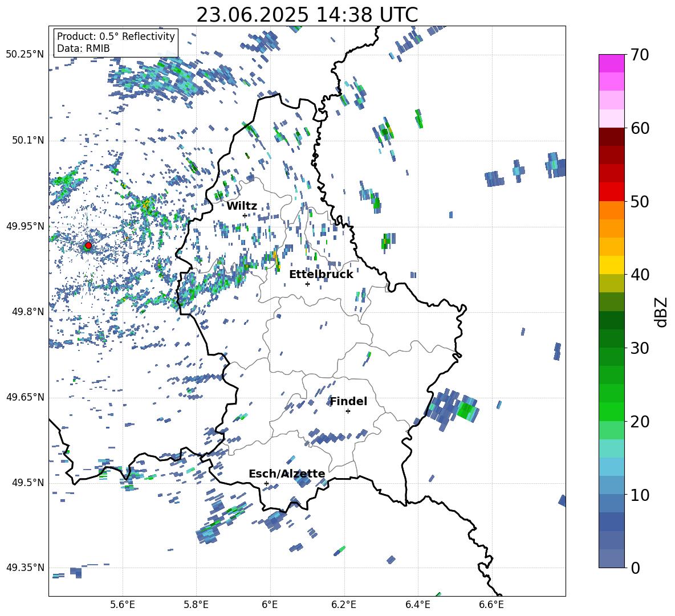
Task: Click the 30 tick label on colorbar
Action: tap(640, 348)
